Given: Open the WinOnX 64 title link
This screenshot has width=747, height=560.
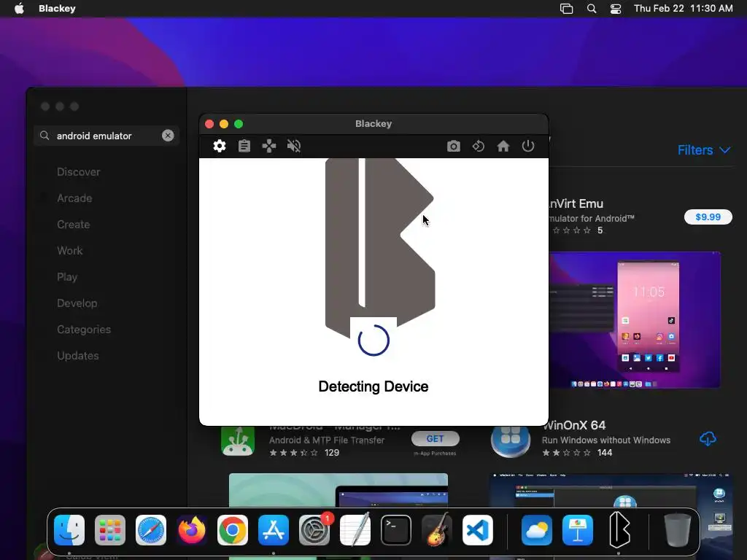Looking at the screenshot, I should pos(575,425).
